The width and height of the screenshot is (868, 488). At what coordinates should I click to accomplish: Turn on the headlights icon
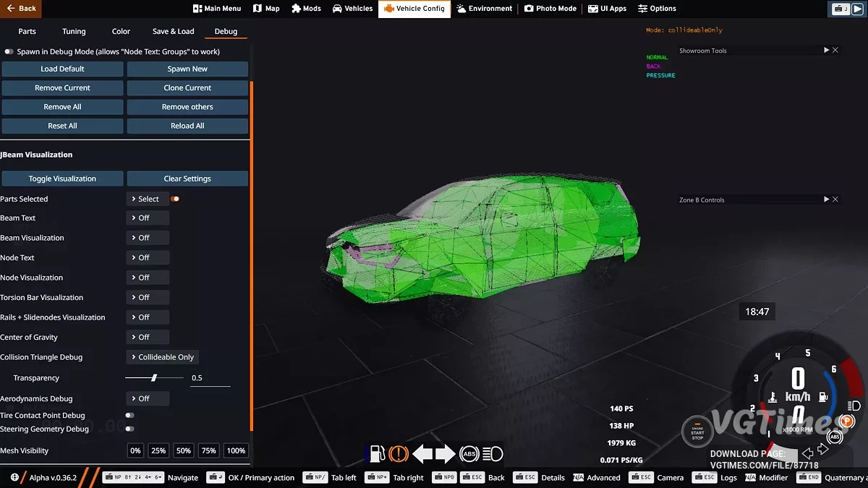click(x=491, y=453)
